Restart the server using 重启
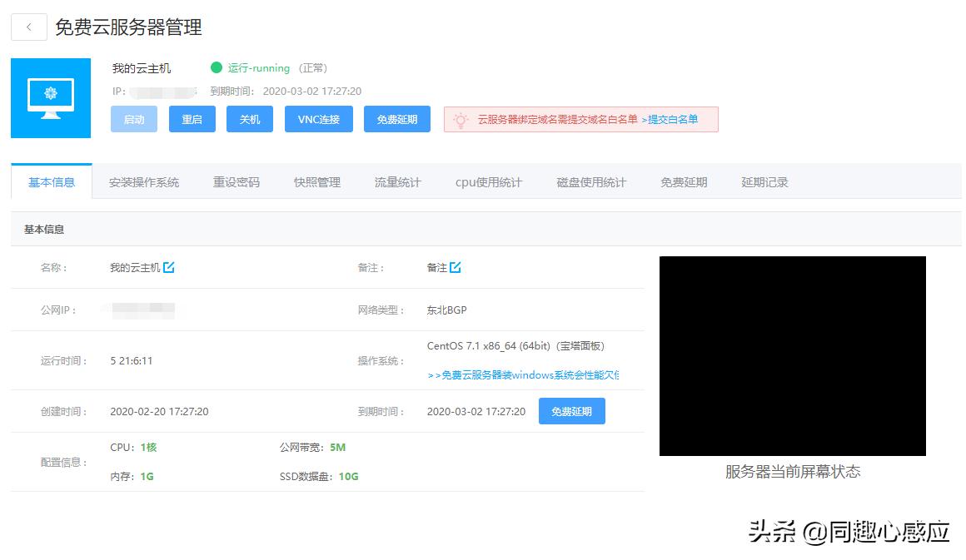 [192, 119]
